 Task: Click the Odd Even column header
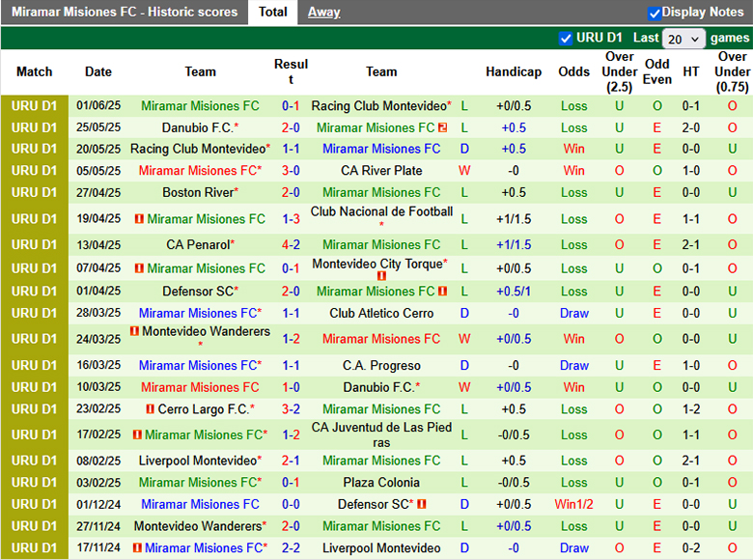(657, 72)
